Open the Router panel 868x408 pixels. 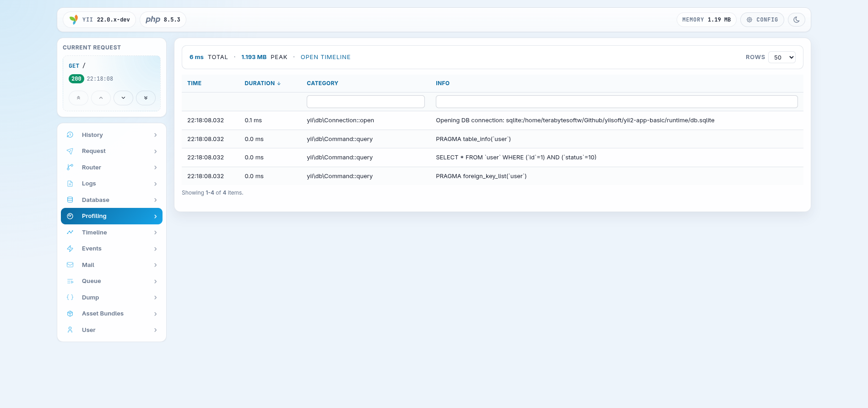(x=112, y=167)
